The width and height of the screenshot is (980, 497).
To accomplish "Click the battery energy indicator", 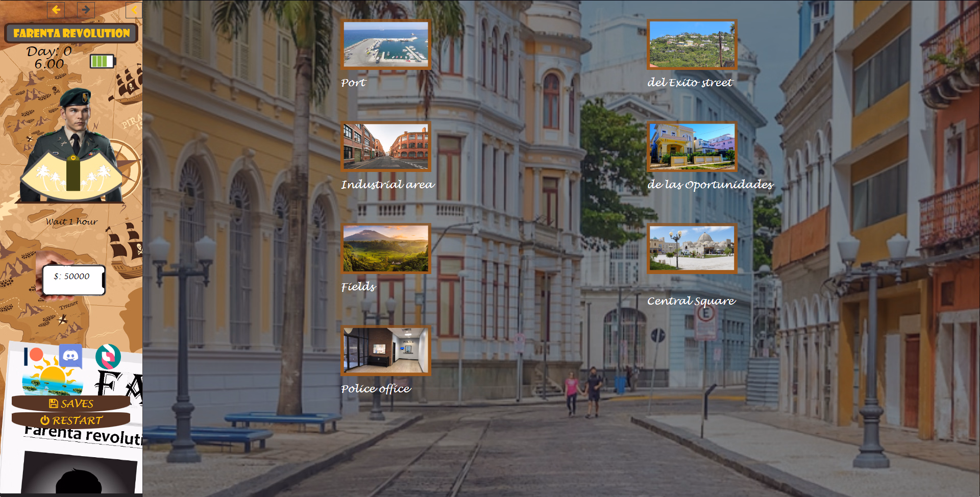I will click(103, 62).
